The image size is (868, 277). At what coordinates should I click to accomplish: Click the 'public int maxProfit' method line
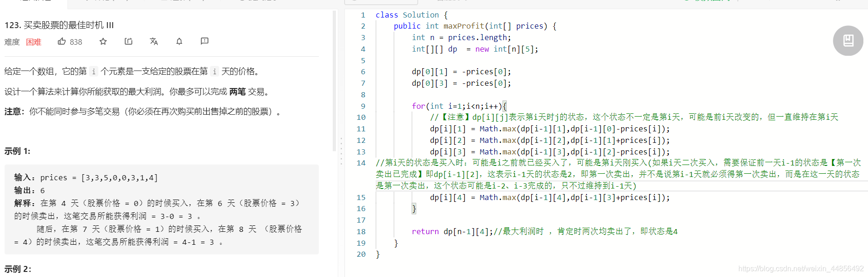[475, 26]
